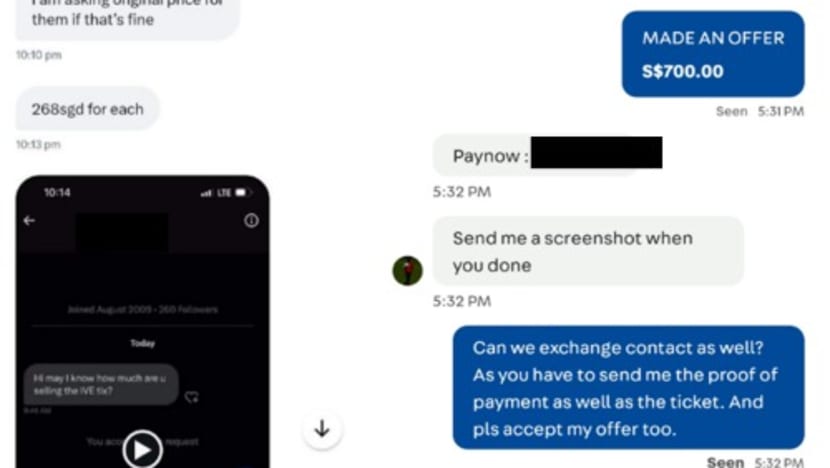Image resolution: width=830 pixels, height=468 pixels.
Task: Click the blacked-out Paynow number box
Action: click(x=597, y=152)
